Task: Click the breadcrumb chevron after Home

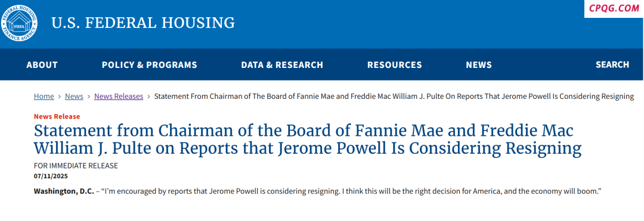Action: coord(60,97)
